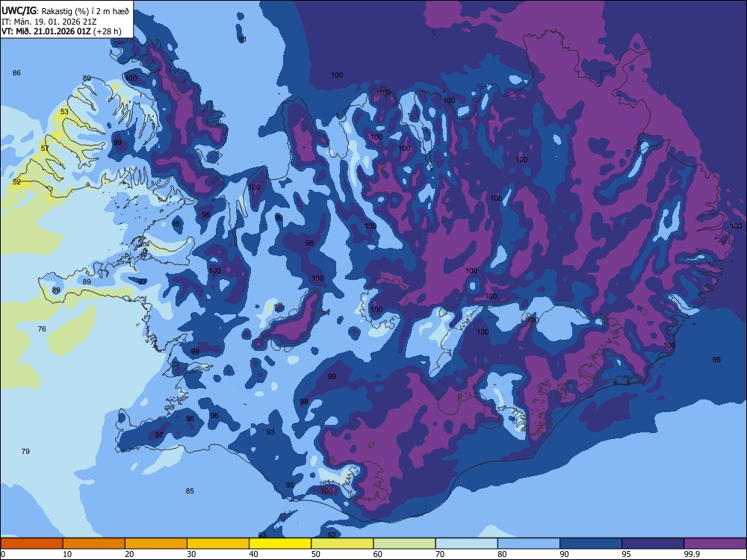Click the 60–70 pale green legend swatch

404,544
